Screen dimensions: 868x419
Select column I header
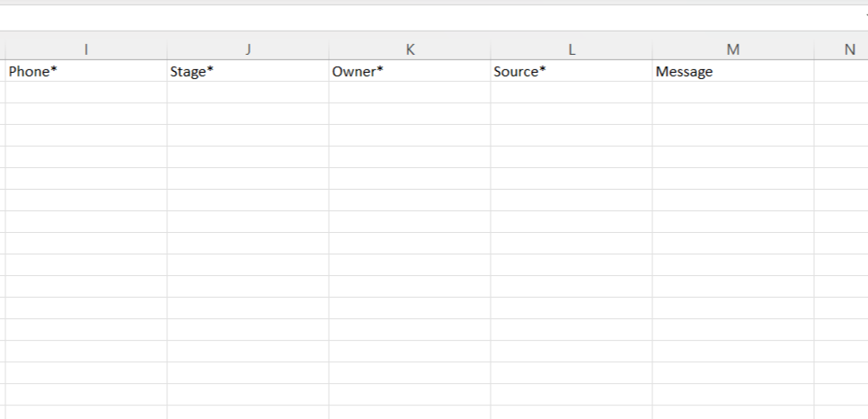click(x=86, y=50)
